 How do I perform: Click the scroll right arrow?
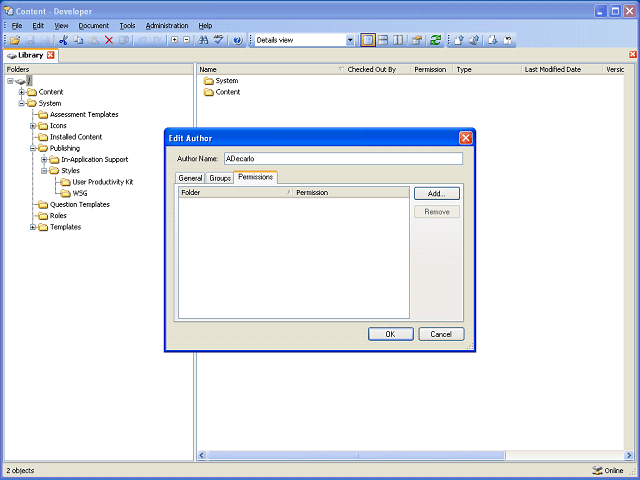point(629,455)
